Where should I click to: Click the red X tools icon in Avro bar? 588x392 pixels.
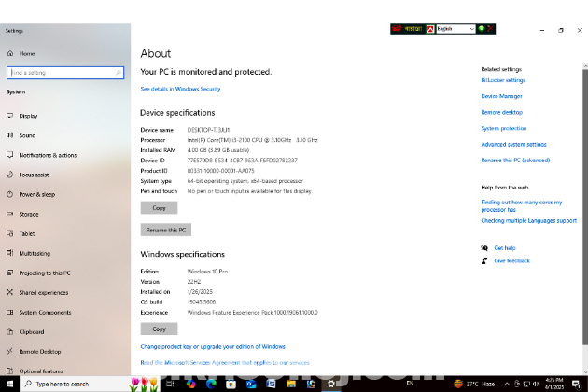pos(490,29)
